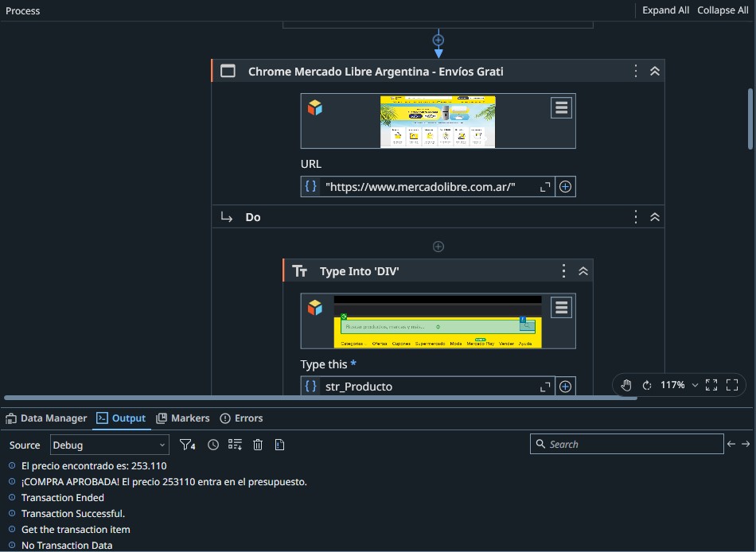Select 'Transaction Successful.' log line
The image size is (756, 552).
(72, 514)
